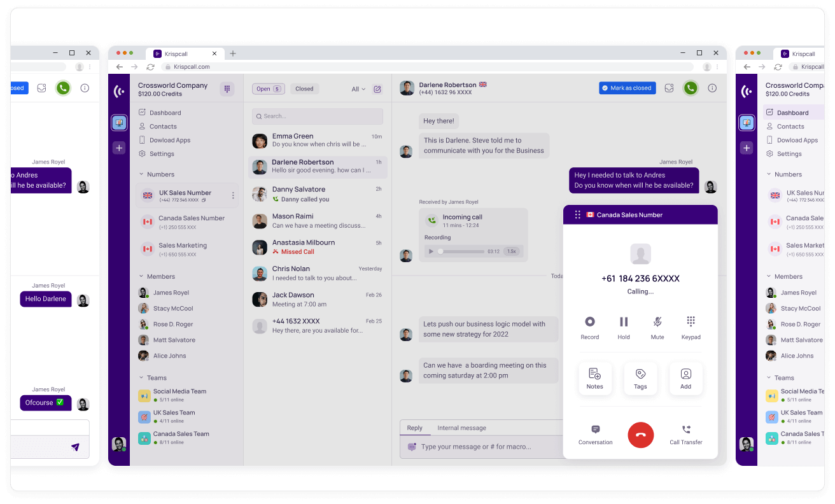Change the 1.5x playback speed on the recording
Viewport: 835px width, 504px height.
coord(511,251)
